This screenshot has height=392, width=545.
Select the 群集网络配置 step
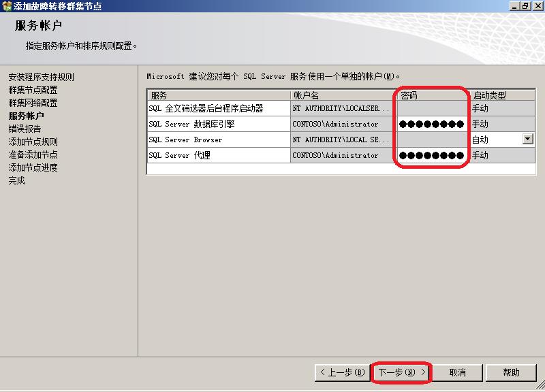click(x=33, y=103)
